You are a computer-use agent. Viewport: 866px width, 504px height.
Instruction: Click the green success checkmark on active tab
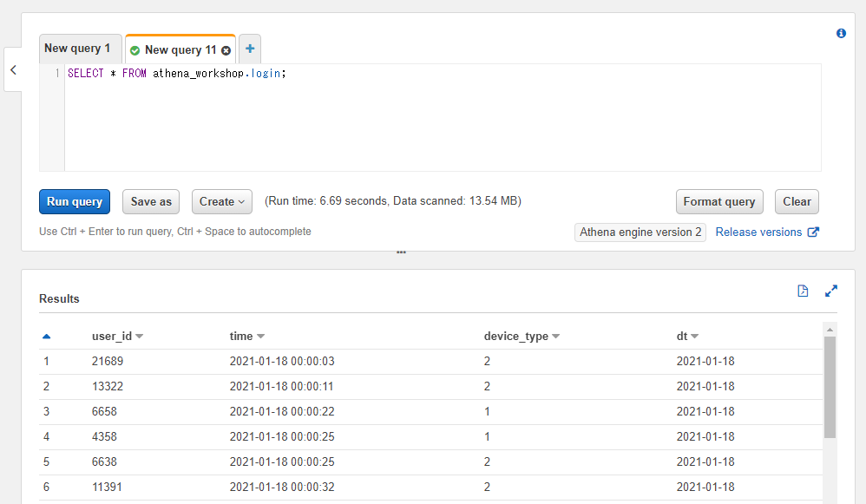[x=135, y=50]
